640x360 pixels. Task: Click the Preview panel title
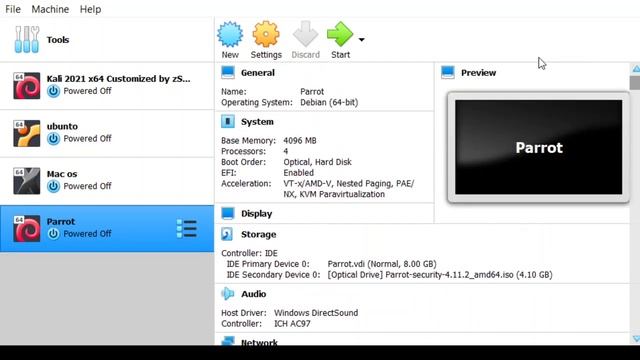click(478, 73)
